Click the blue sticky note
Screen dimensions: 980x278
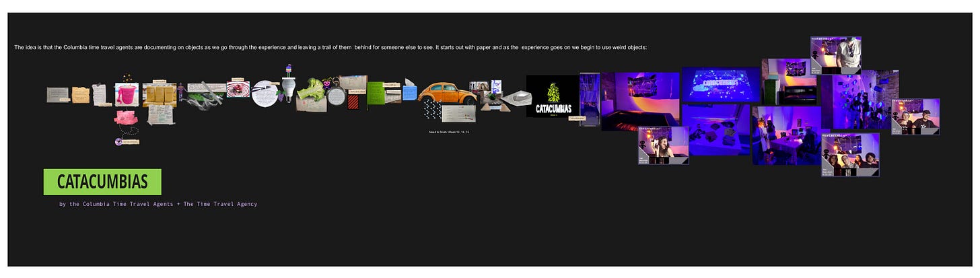[410, 92]
